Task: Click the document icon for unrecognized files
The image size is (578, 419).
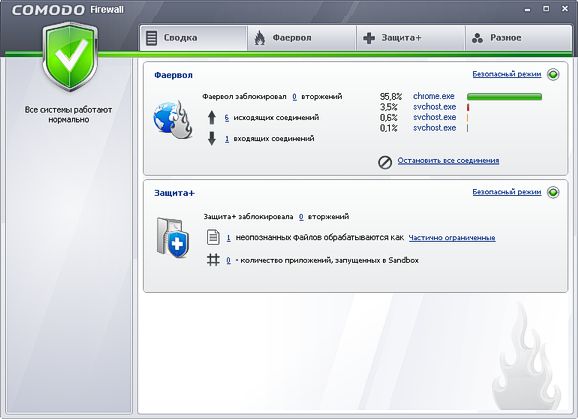Action: 213,237
